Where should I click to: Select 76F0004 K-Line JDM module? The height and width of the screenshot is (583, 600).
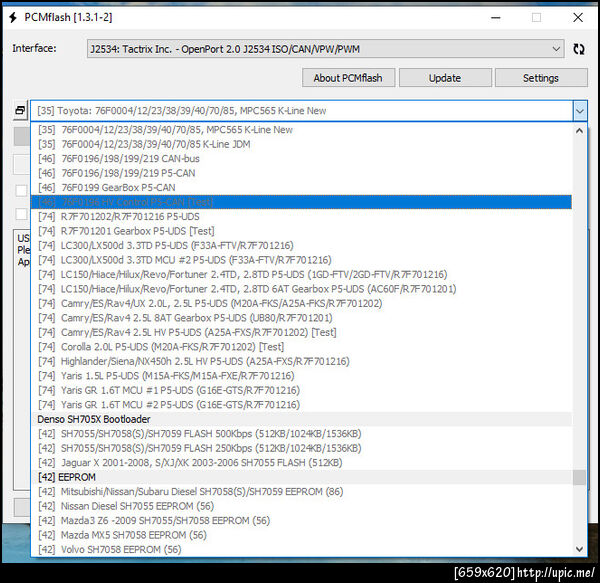(301, 144)
